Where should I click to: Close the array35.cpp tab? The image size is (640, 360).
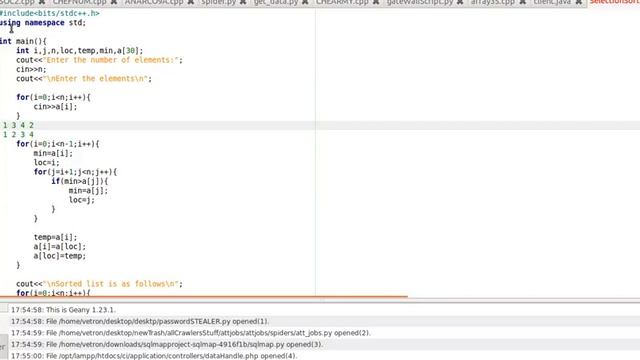[522, 2]
